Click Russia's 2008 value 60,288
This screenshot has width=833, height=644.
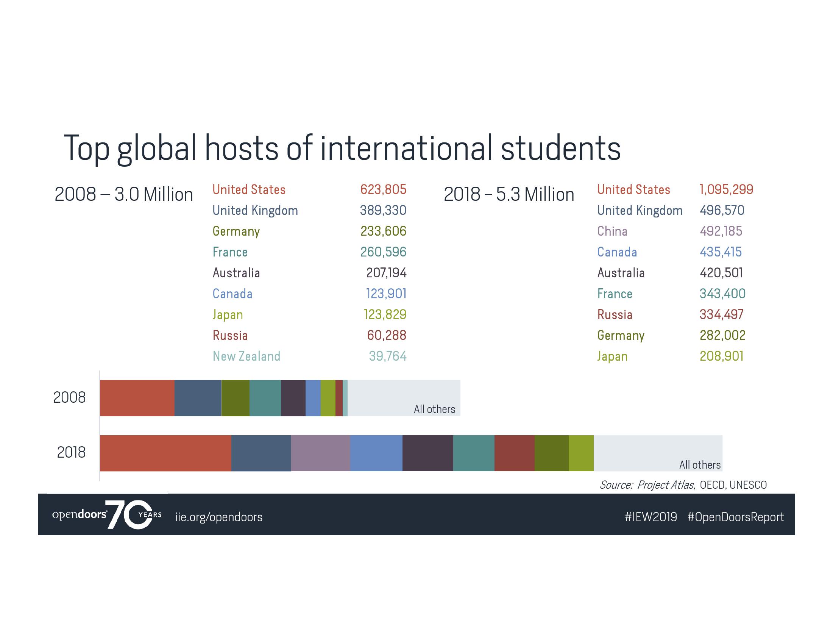tap(386, 335)
